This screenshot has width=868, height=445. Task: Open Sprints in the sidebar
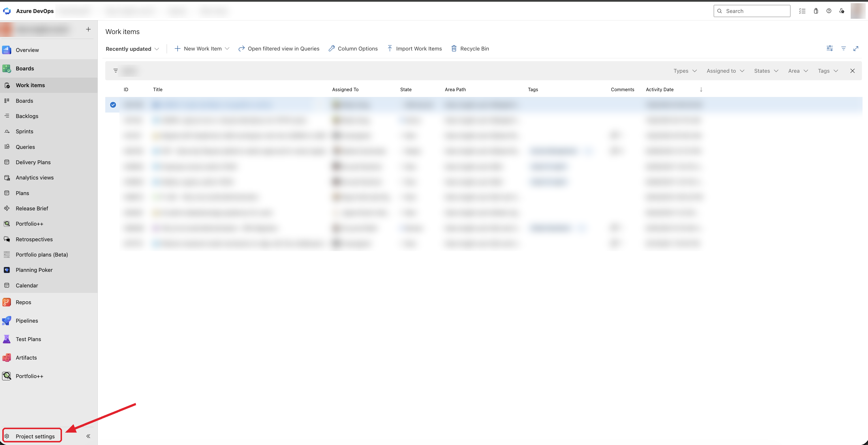[x=48, y=132]
